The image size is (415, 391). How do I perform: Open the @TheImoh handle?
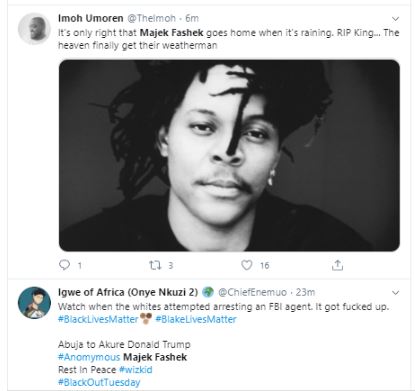[152, 18]
